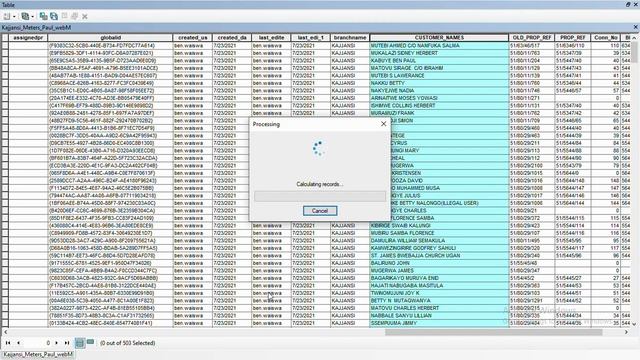Close the Processing dialog
This screenshot has width=640, height=360.
[x=383, y=124]
